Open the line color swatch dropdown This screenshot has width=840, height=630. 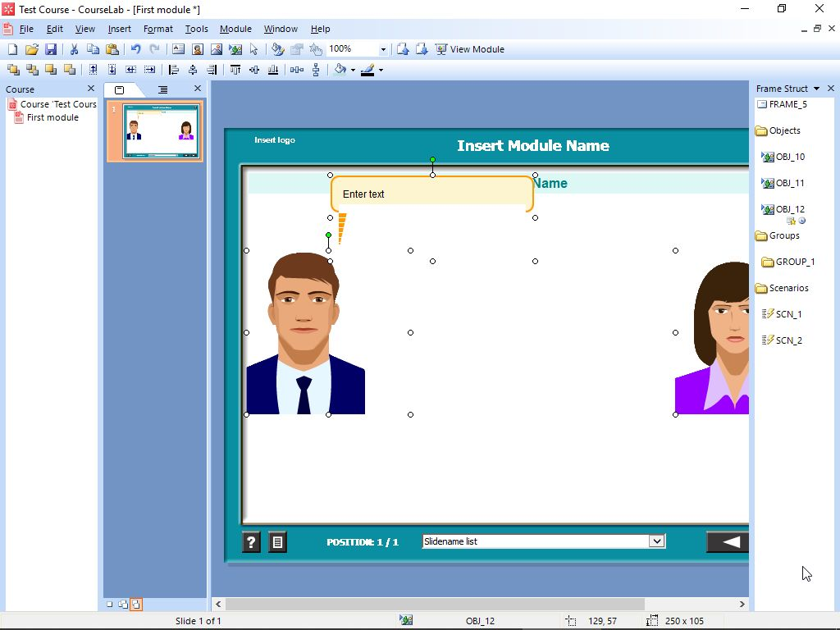point(381,70)
